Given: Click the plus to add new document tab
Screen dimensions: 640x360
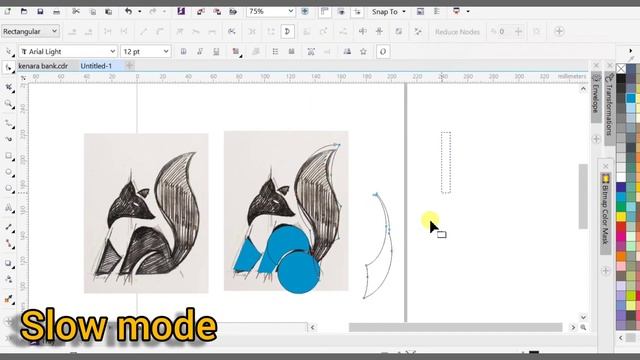Looking at the screenshot, I should click(129, 65).
